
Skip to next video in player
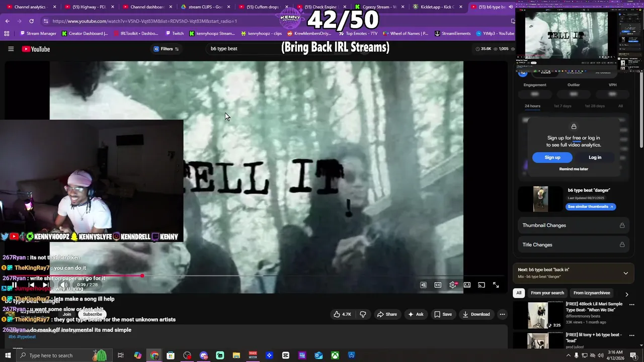[46, 285]
